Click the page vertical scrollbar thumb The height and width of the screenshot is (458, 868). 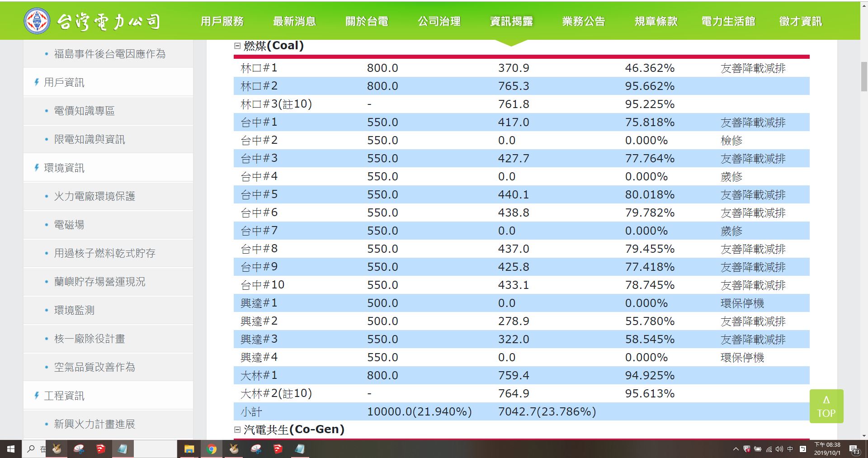click(x=864, y=77)
